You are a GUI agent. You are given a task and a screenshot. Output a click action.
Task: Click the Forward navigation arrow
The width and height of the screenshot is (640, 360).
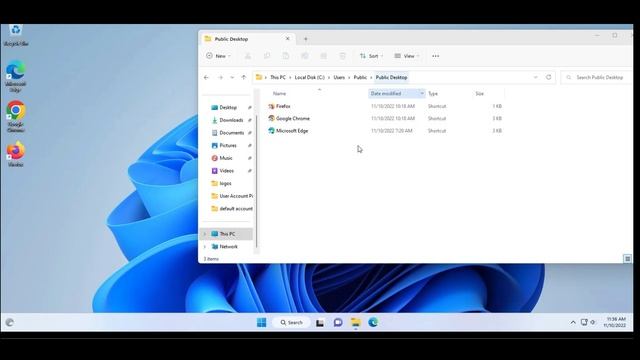220,77
